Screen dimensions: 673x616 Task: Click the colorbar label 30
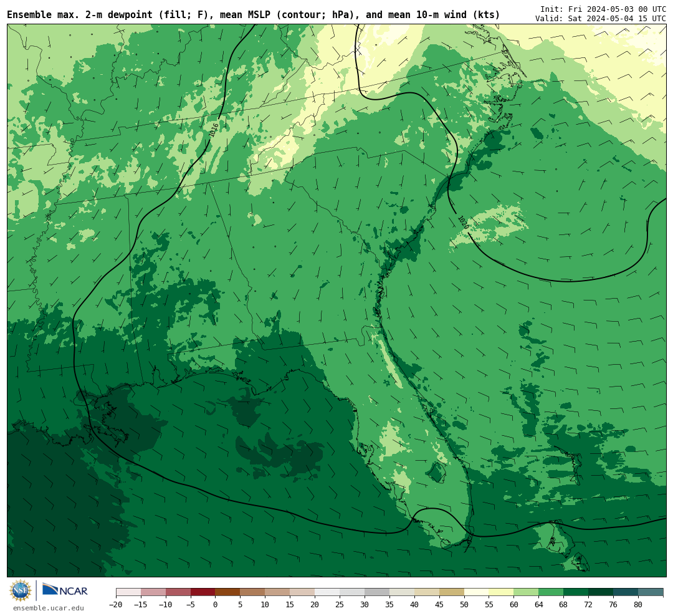(x=365, y=605)
